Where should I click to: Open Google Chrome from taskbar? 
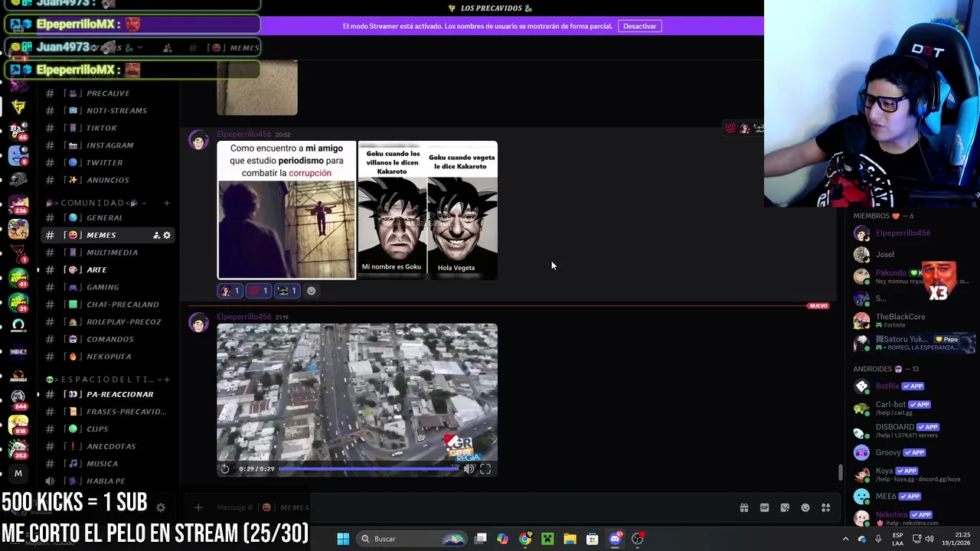(x=525, y=539)
